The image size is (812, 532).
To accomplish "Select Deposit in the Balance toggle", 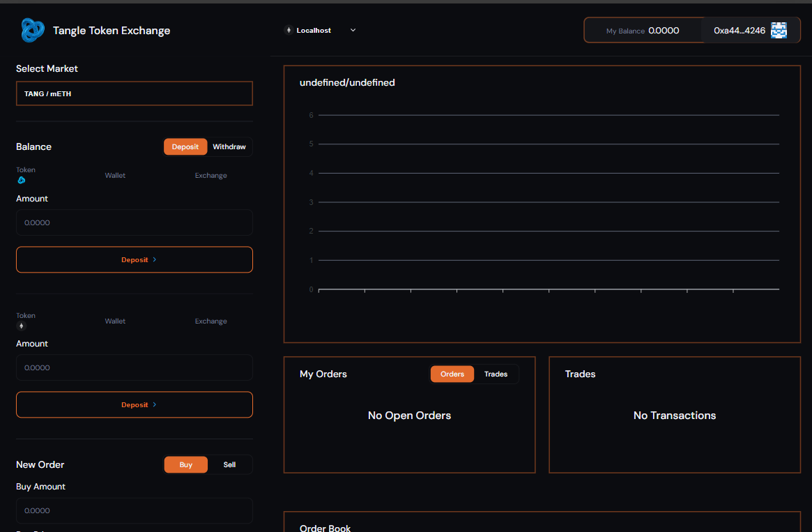I will [x=185, y=147].
